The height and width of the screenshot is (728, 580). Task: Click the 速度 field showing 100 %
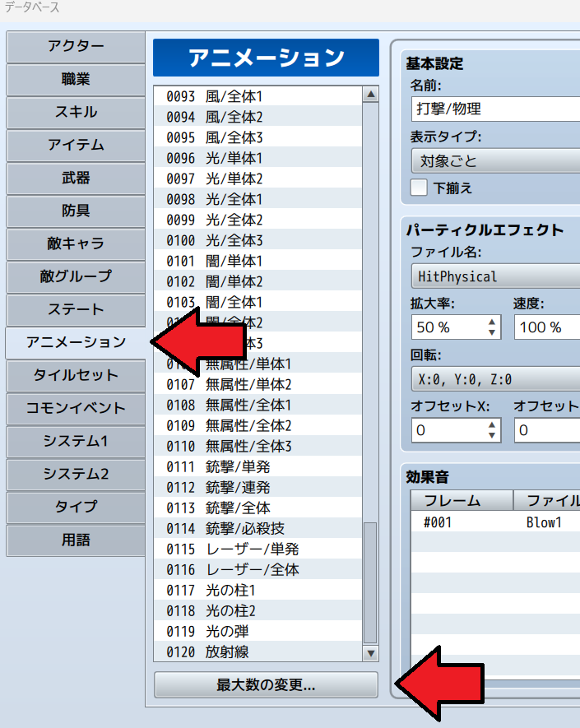pyautogui.click(x=547, y=327)
